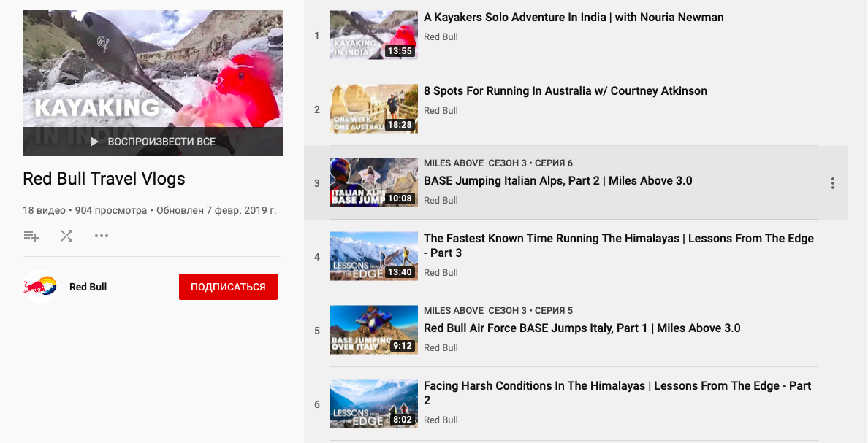Open 8 Spots For Running In Australia video

566,90
